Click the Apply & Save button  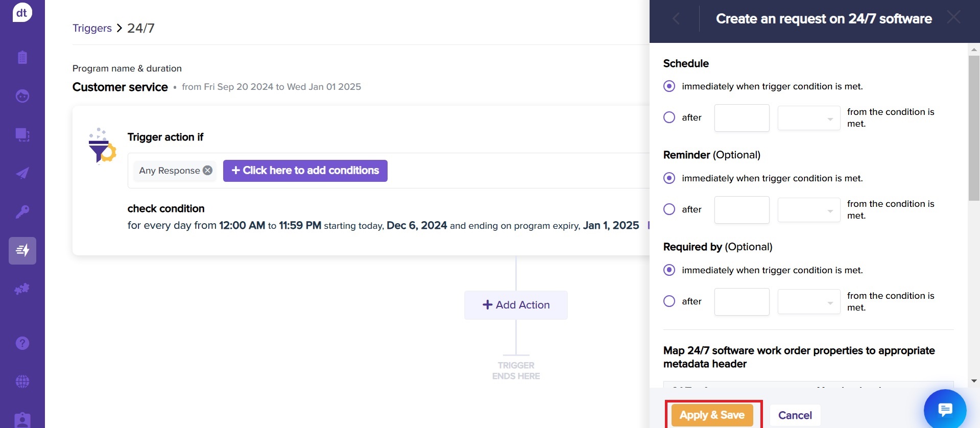point(712,415)
